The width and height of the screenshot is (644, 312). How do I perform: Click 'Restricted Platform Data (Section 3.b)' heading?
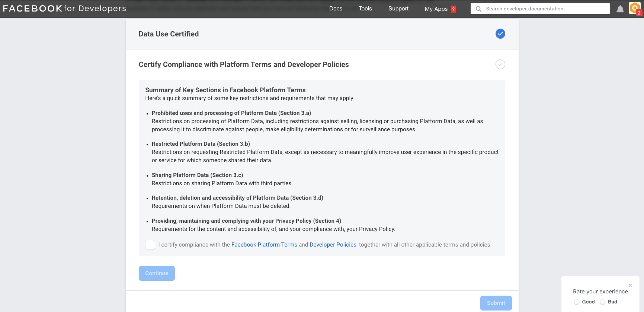click(201, 144)
